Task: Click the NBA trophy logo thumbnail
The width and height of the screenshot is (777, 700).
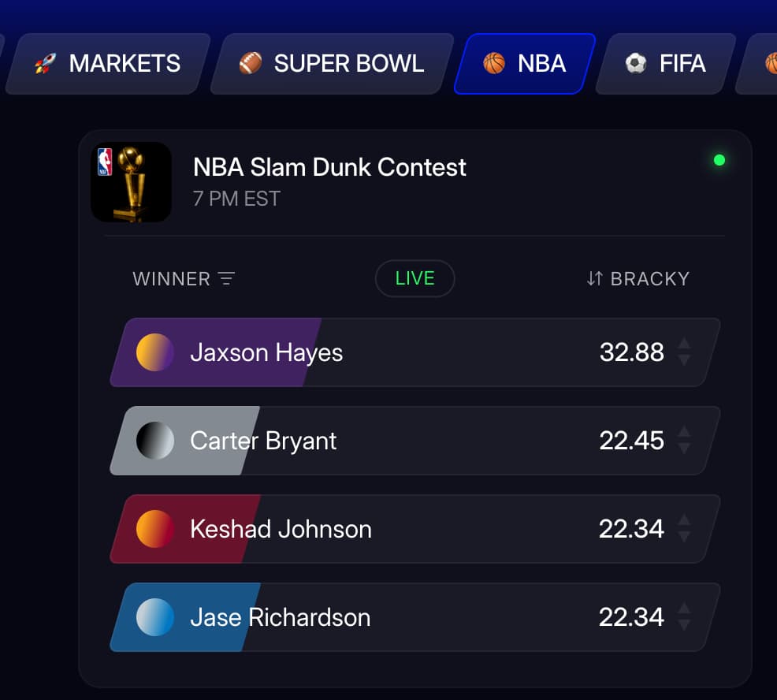Action: coord(131,182)
